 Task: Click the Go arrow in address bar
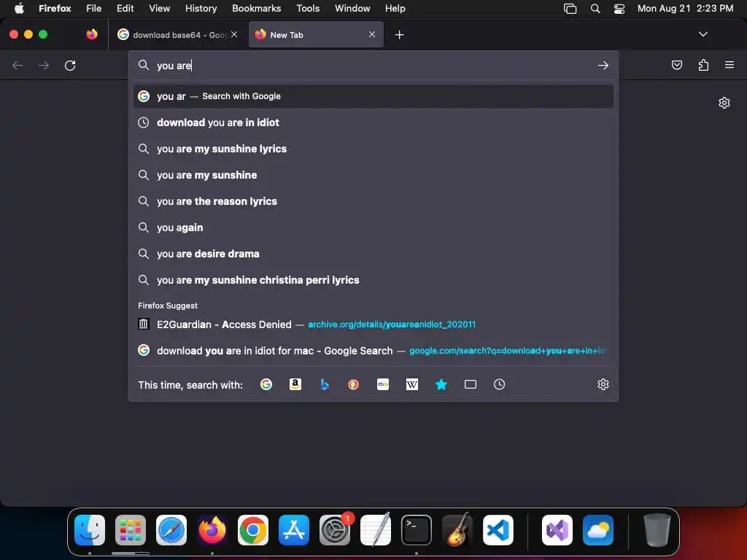click(x=603, y=65)
